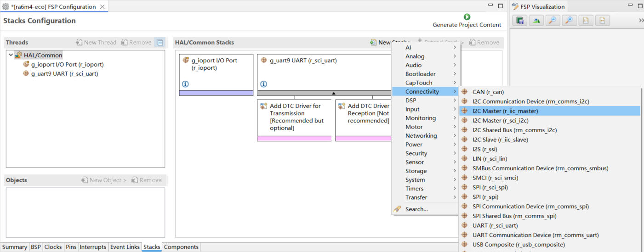Choose SPI (r_spi) from Connectivity list
Image resolution: width=644 pixels, height=252 pixels.
click(485, 197)
